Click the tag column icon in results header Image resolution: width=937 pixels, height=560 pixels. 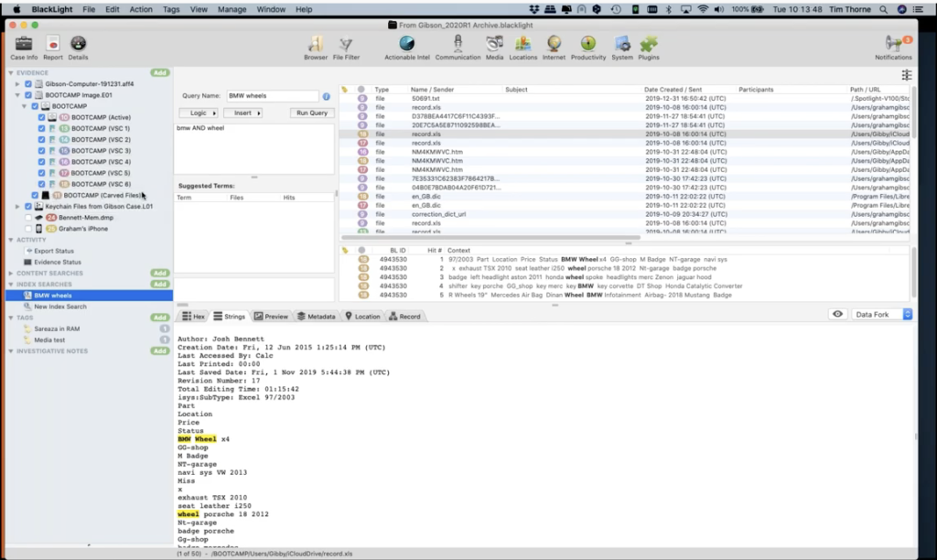345,89
